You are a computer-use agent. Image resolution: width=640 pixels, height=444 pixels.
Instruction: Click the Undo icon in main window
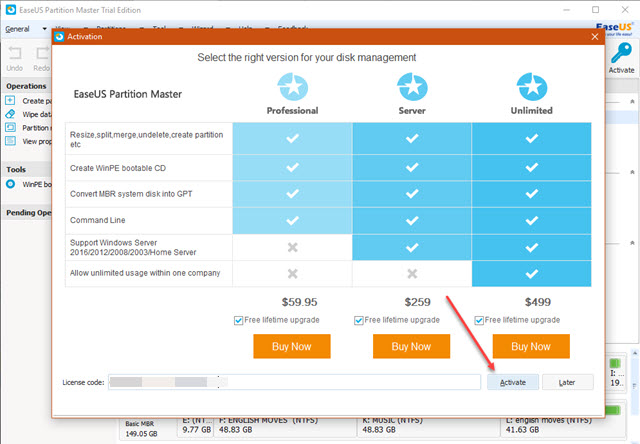(15, 53)
